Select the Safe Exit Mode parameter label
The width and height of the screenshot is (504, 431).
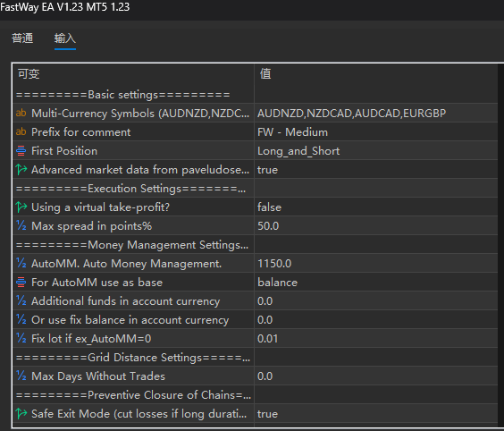pos(139,414)
